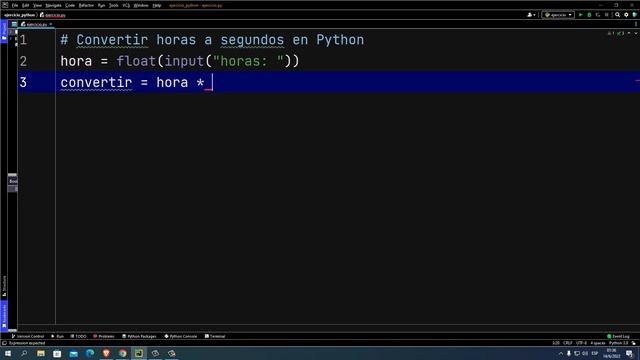Change file encoding UTF-8
This screenshot has width=640, height=360.
(x=581, y=343)
